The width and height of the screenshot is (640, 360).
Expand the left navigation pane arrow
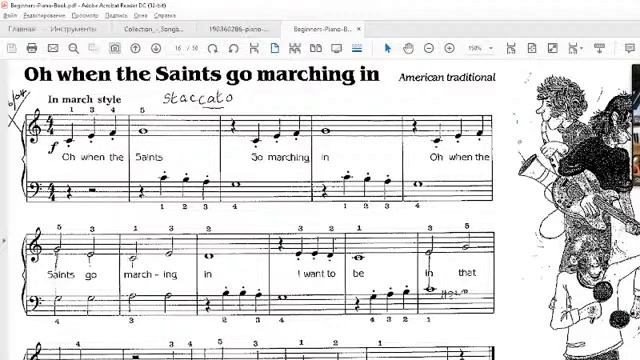[4, 241]
